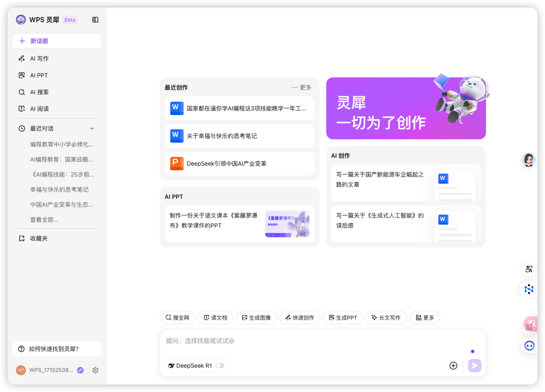The image size is (545, 392).
Task: Click 搜全网 skill chip
Action: point(177,318)
